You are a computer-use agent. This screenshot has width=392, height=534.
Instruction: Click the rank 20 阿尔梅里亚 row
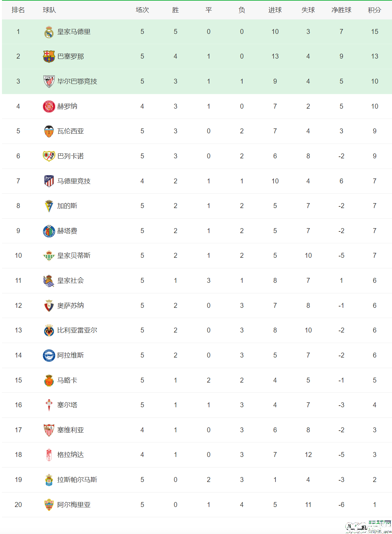[x=197, y=505]
